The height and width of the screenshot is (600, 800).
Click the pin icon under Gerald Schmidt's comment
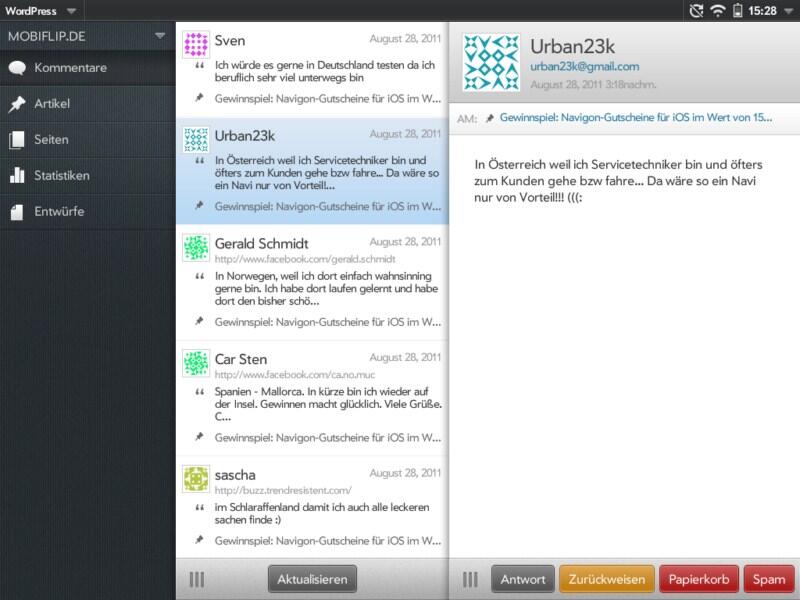tap(199, 320)
